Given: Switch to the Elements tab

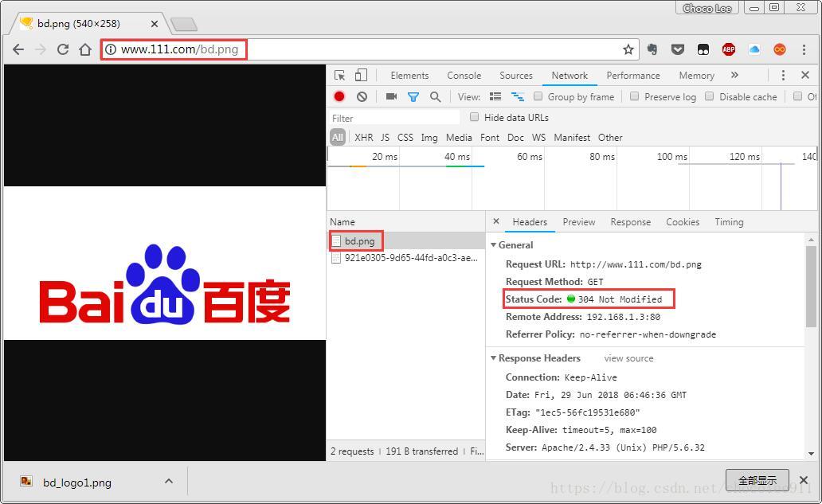Looking at the screenshot, I should coord(409,76).
